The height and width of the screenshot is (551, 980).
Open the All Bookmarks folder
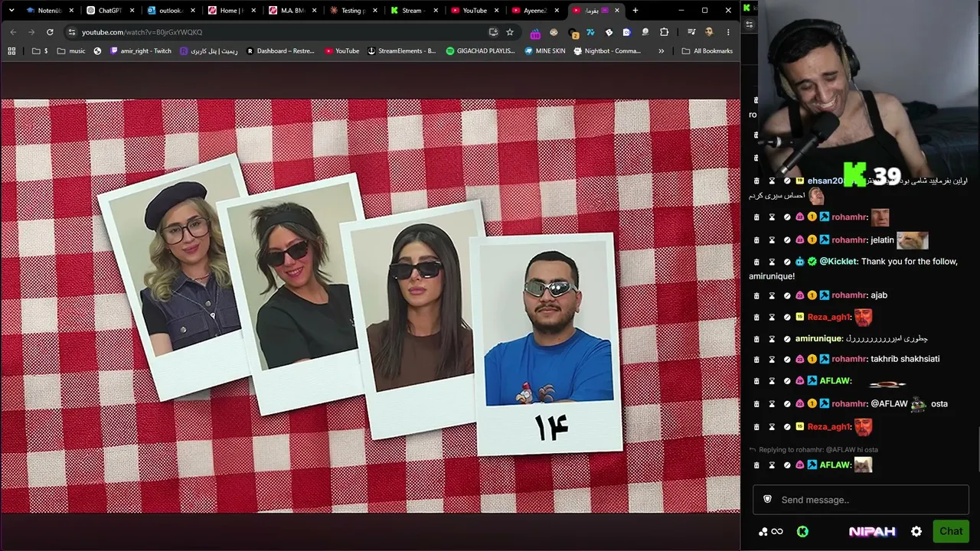click(x=707, y=51)
